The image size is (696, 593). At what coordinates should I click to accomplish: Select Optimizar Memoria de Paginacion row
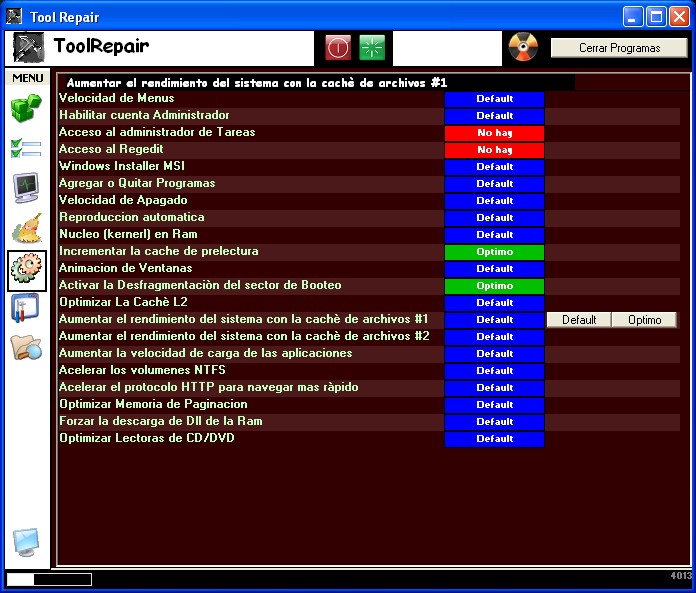(x=153, y=404)
